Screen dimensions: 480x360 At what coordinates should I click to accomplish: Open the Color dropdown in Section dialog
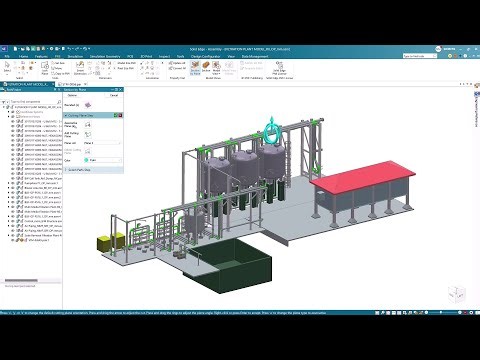pyautogui.click(x=103, y=160)
